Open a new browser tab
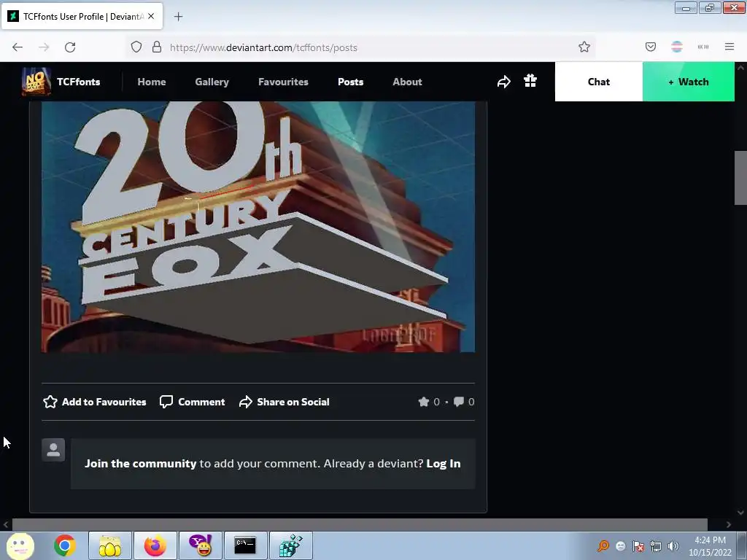Image resolution: width=747 pixels, height=560 pixels. (x=178, y=17)
